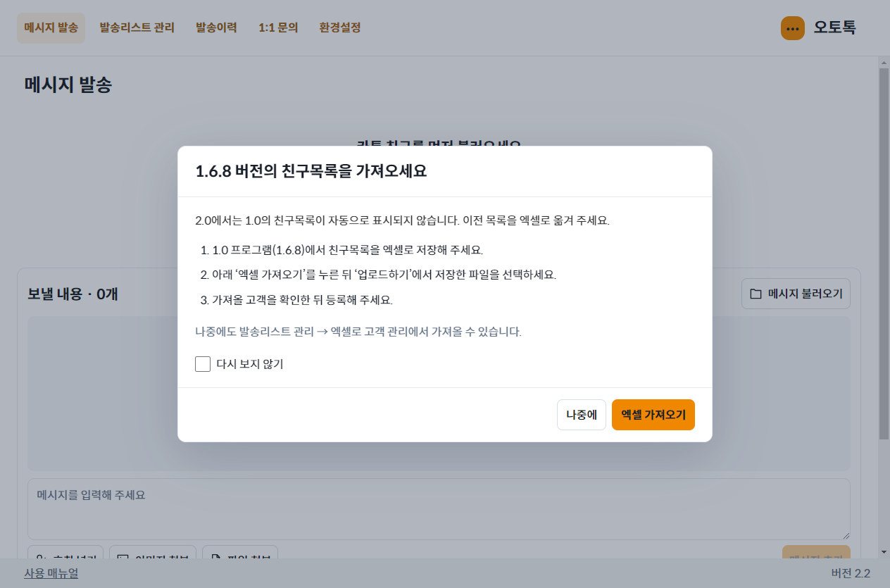
Task: Click the page scrollbar down arrow
Action: coord(884,551)
